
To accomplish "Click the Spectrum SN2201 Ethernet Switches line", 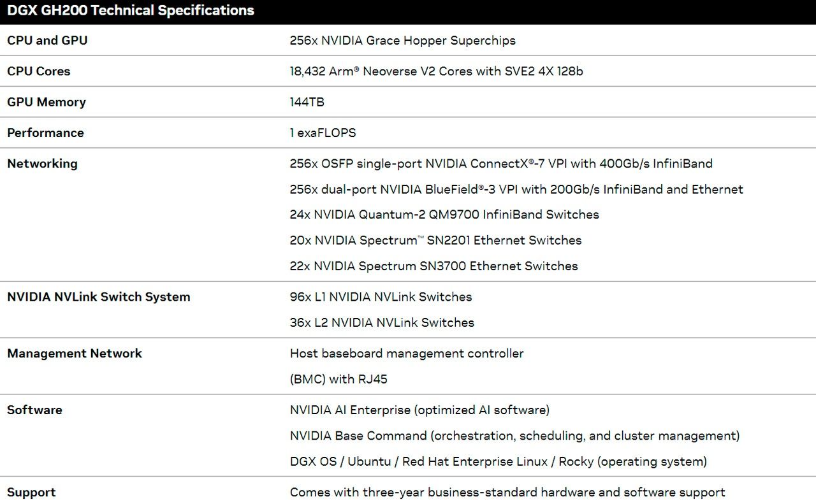I will [x=435, y=240].
